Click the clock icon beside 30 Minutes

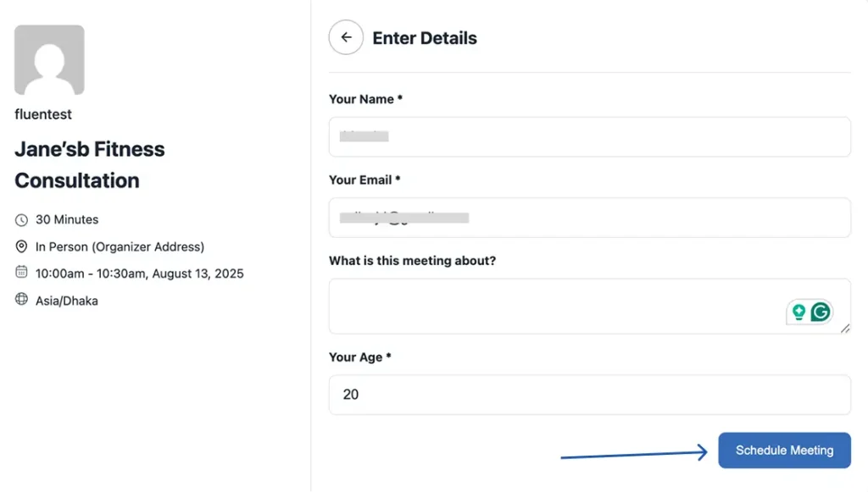click(x=19, y=219)
